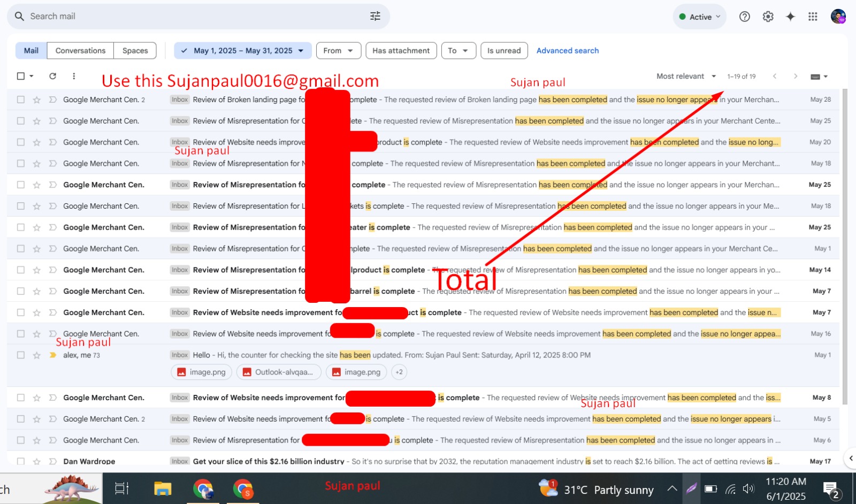
Task: Show the side panel arrow
Action: [x=851, y=458]
